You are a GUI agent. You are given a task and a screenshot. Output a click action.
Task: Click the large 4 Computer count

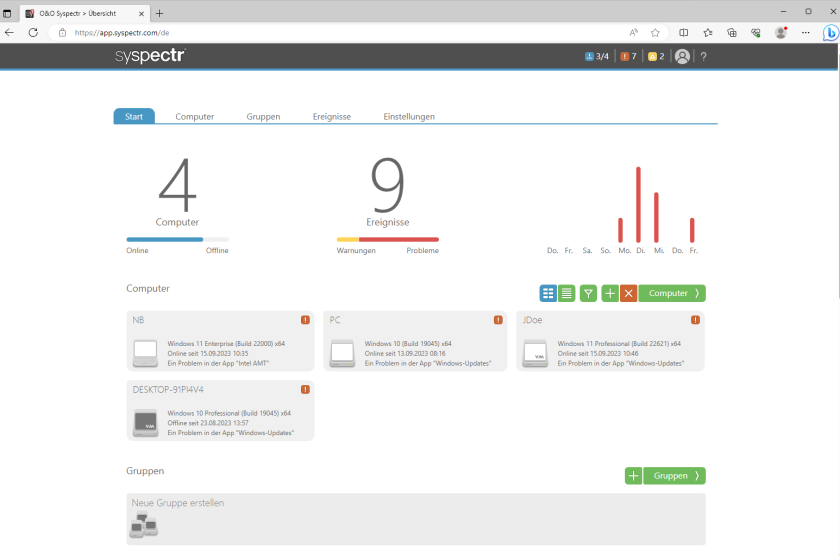pyautogui.click(x=177, y=184)
